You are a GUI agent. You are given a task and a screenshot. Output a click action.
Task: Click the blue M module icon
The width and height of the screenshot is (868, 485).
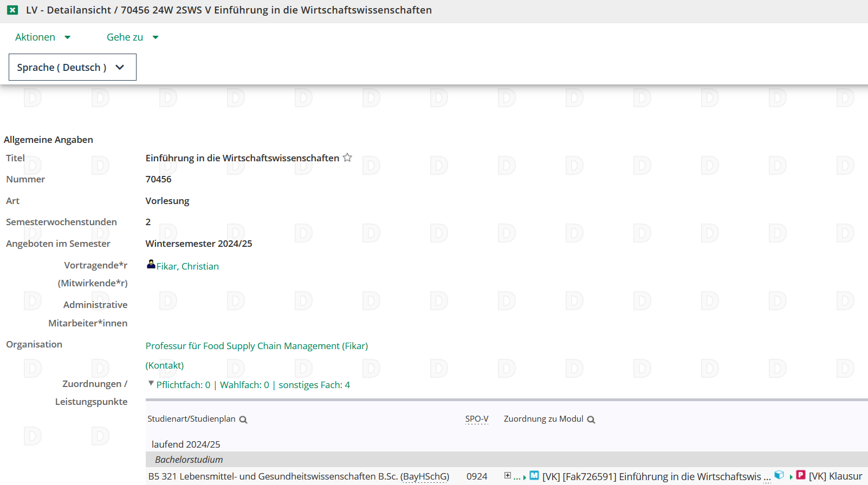click(x=534, y=475)
